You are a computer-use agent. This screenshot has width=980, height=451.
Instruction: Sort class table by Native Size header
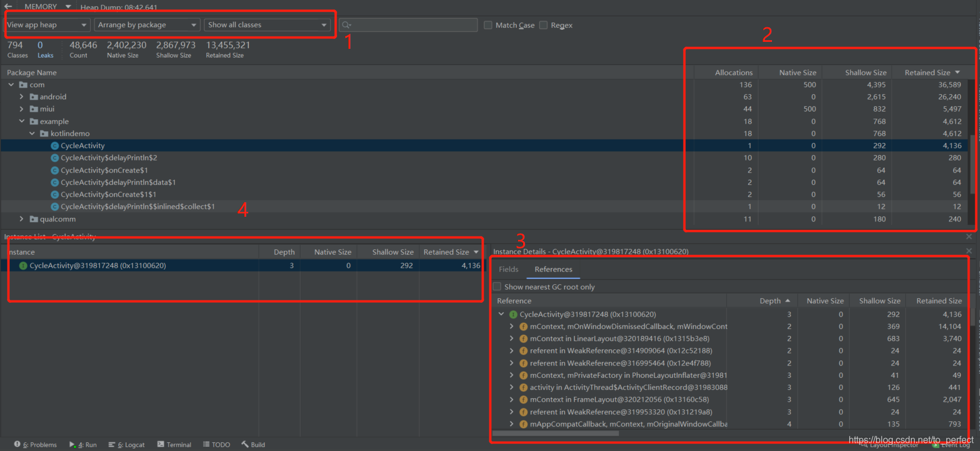pyautogui.click(x=797, y=73)
